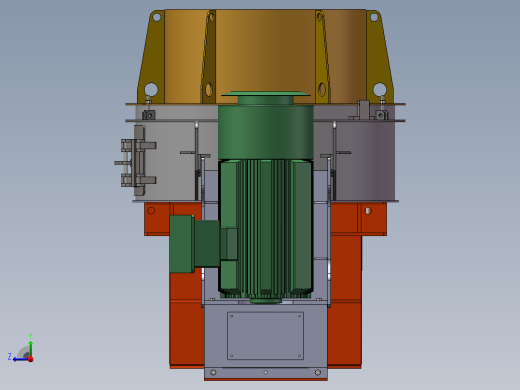The image size is (520, 390).
Task: Click the blue Z axis arrow of triad
Action: pos(20,359)
